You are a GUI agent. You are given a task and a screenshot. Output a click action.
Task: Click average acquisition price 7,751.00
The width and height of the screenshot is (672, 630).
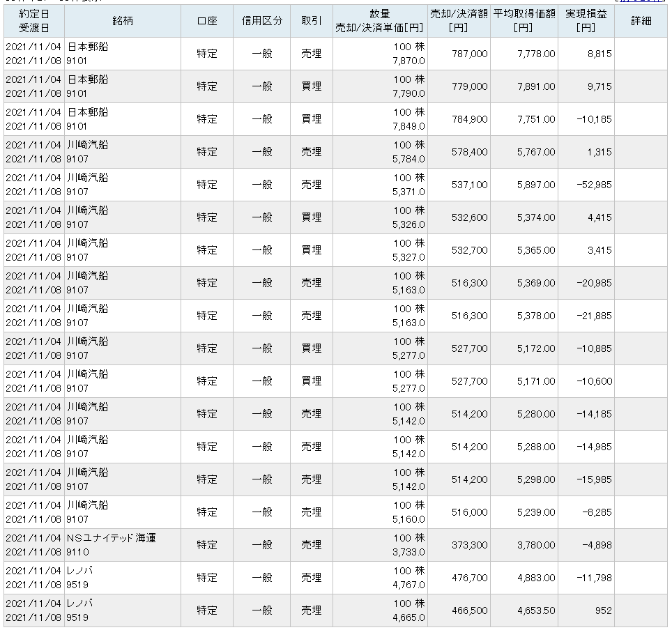tap(536, 119)
